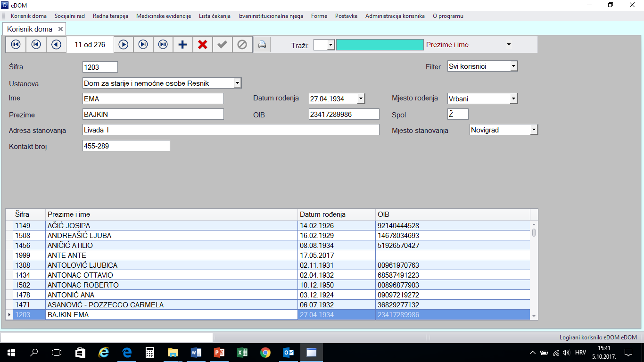644x362 pixels.
Task: Print the record using printer icon
Action: point(262,45)
